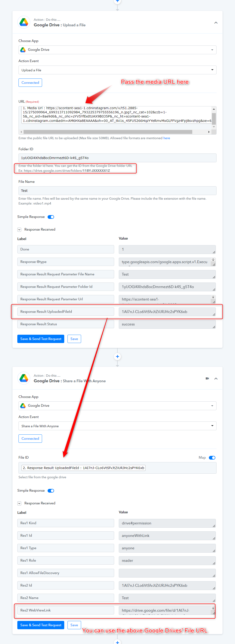The width and height of the screenshot is (235, 644).
Task: Add a step with the bottom plus icon
Action: point(117,641)
